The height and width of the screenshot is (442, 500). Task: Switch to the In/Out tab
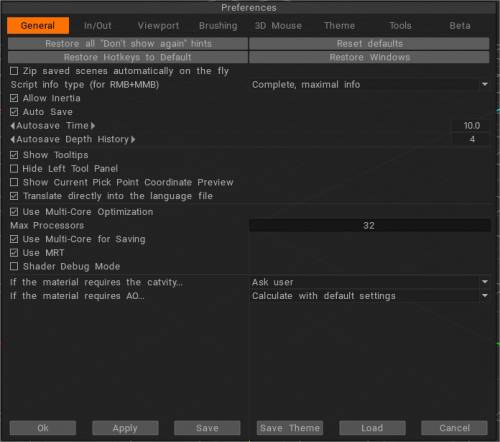tap(98, 26)
